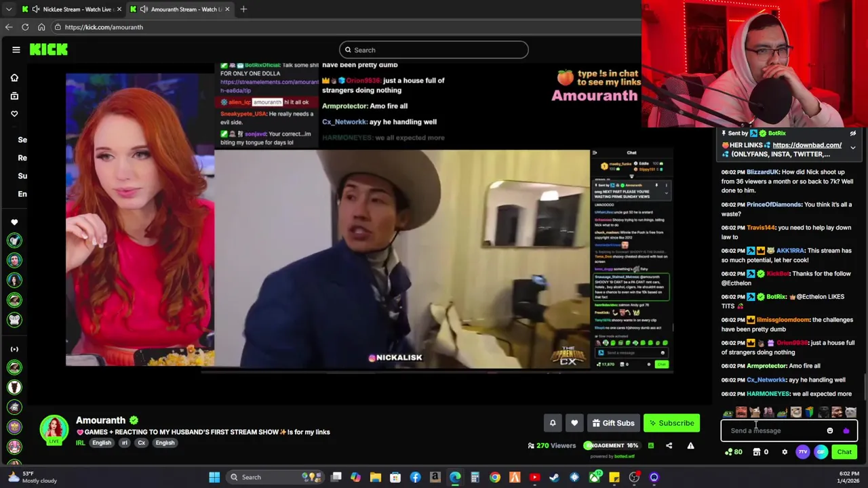Click BlizzardUK username in chat

(762, 172)
